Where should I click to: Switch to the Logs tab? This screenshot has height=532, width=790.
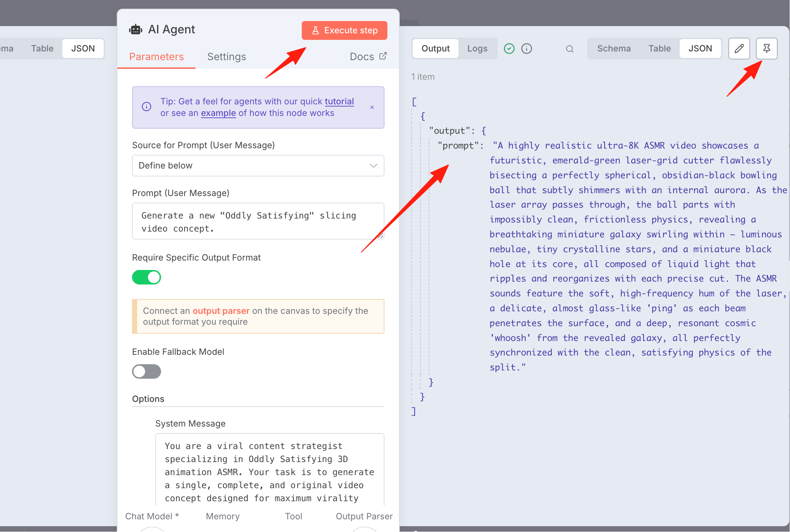coord(477,49)
